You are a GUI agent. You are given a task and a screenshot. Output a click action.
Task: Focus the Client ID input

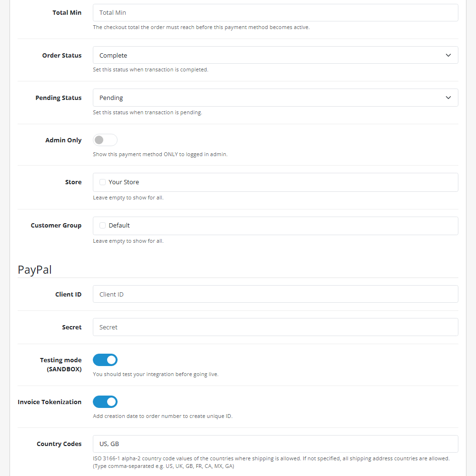pos(275,294)
